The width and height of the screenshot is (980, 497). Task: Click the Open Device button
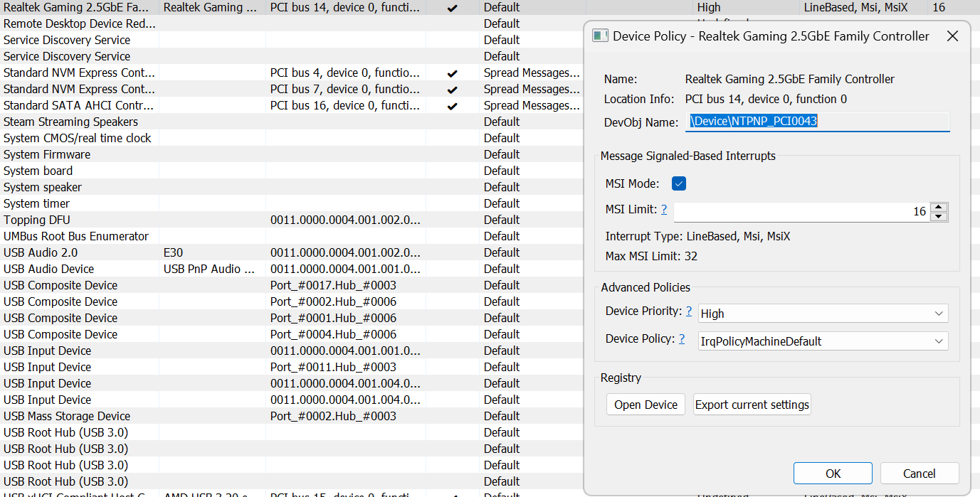[646, 405]
